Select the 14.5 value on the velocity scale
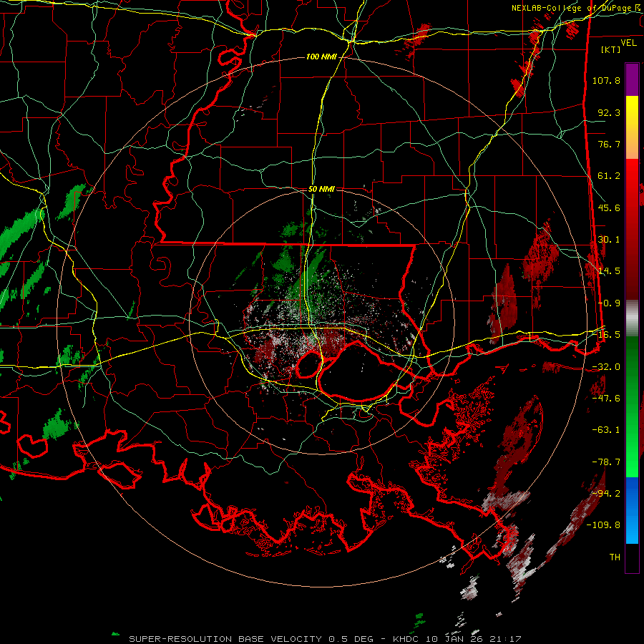 click(x=609, y=271)
